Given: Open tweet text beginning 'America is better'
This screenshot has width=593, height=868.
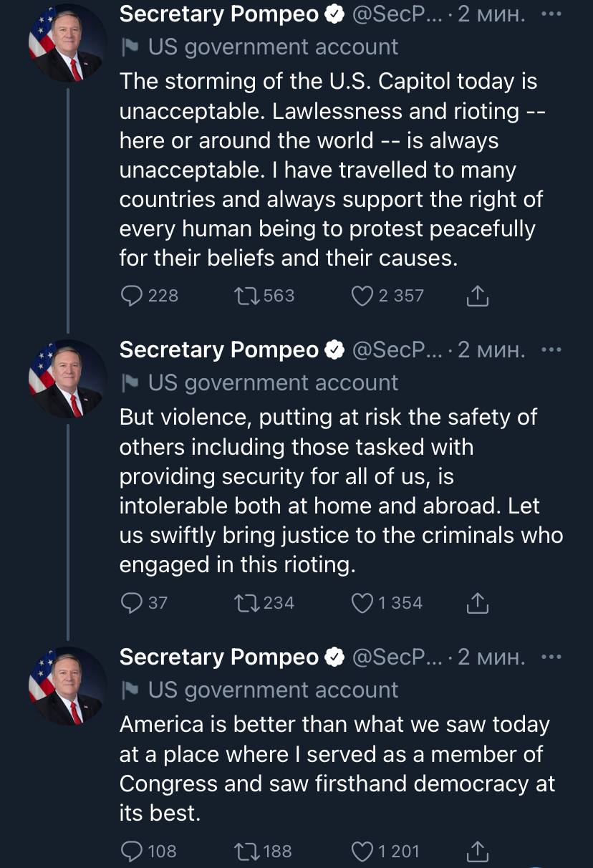Looking at the screenshot, I should pyautogui.click(x=337, y=769).
